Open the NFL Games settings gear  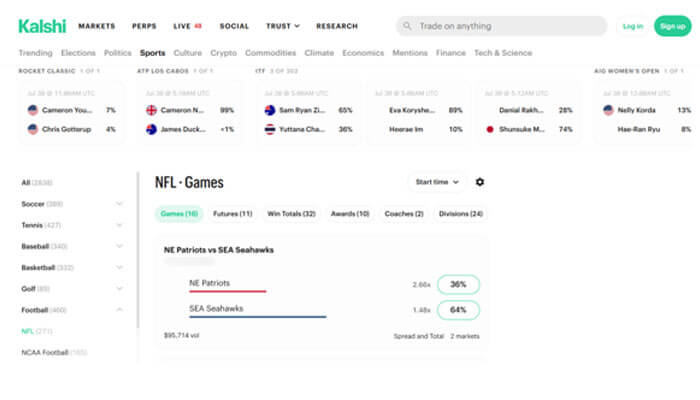coord(479,182)
